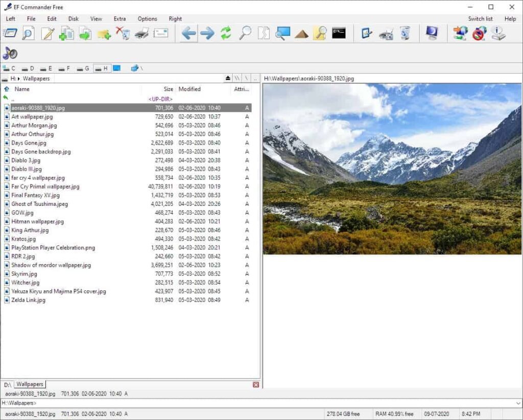Switch to drive C button

coord(9,68)
